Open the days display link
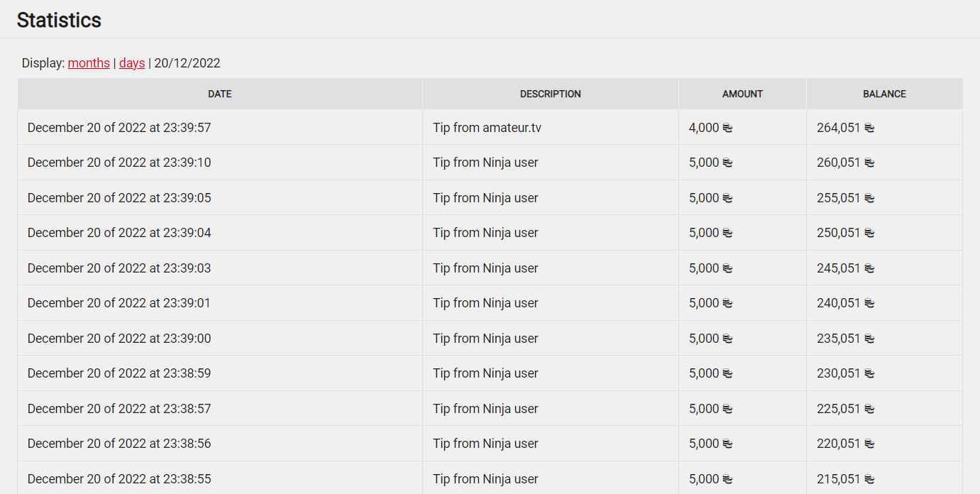This screenshot has height=494, width=980. tap(132, 63)
